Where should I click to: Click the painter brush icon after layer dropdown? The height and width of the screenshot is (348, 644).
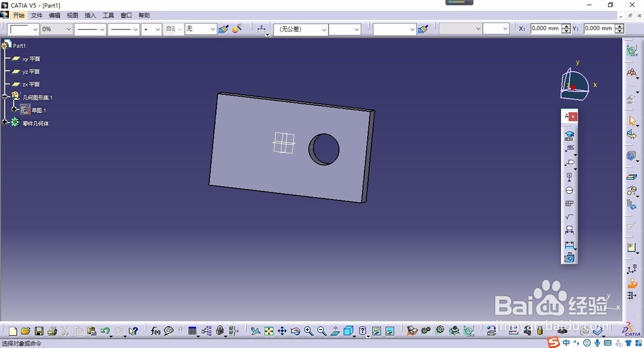coord(223,29)
